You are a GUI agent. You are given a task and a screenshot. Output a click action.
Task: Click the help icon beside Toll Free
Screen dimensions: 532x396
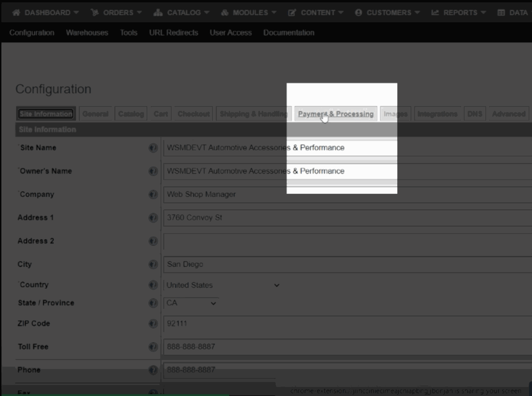(x=153, y=347)
